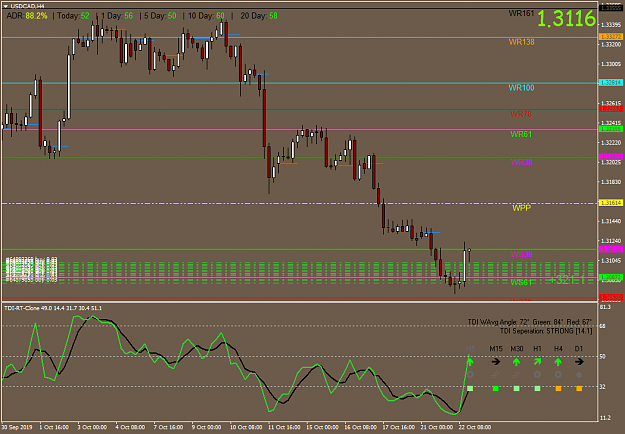Click the magenta WS38 level label
The image size is (625, 434).
click(521, 254)
